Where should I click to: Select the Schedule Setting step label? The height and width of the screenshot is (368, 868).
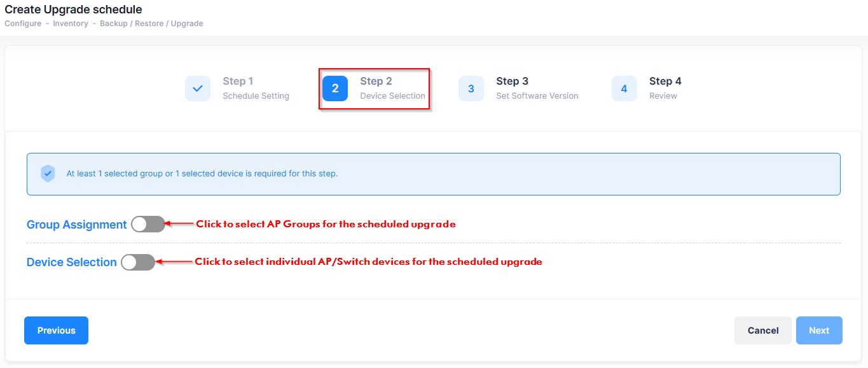pos(256,96)
